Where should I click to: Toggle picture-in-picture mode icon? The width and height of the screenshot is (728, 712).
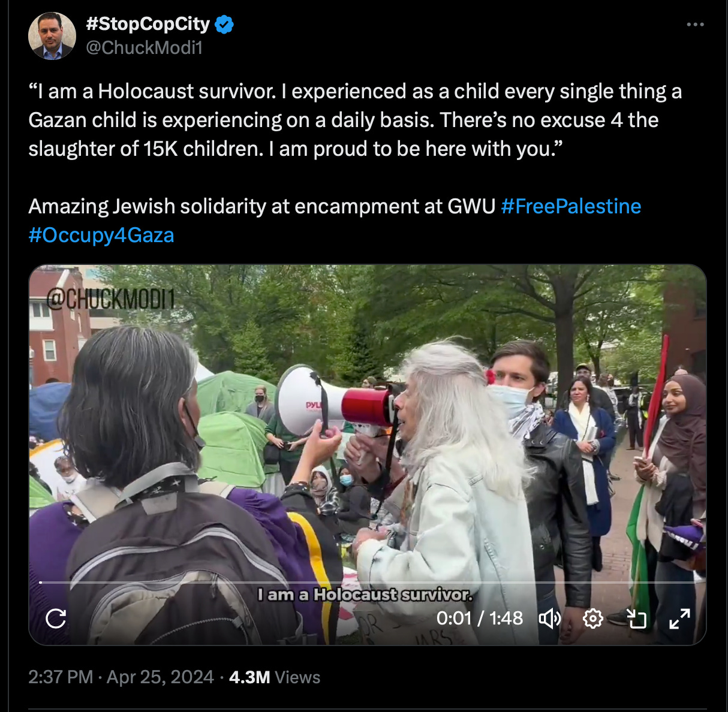(636, 618)
